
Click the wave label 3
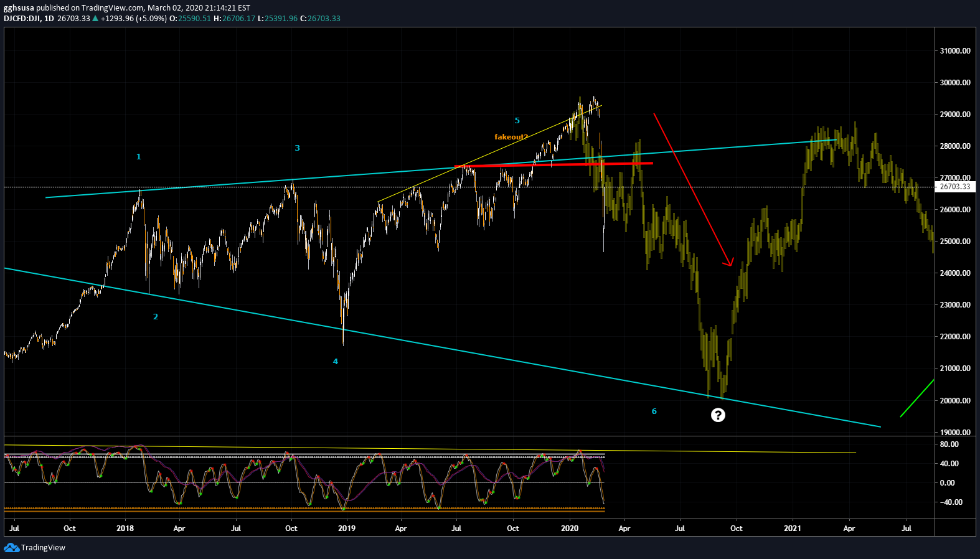[x=298, y=148]
